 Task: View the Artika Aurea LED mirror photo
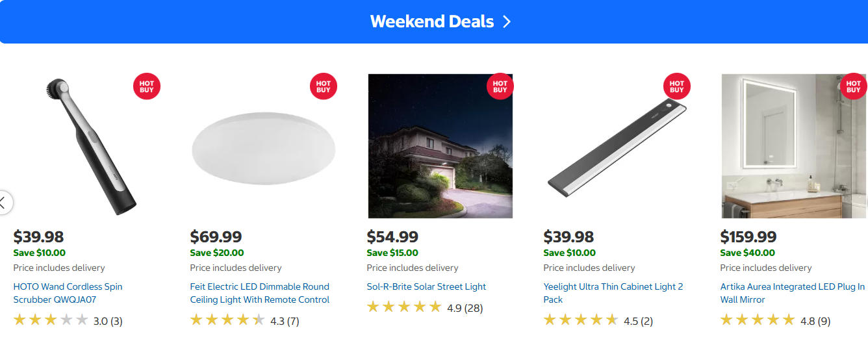point(793,146)
